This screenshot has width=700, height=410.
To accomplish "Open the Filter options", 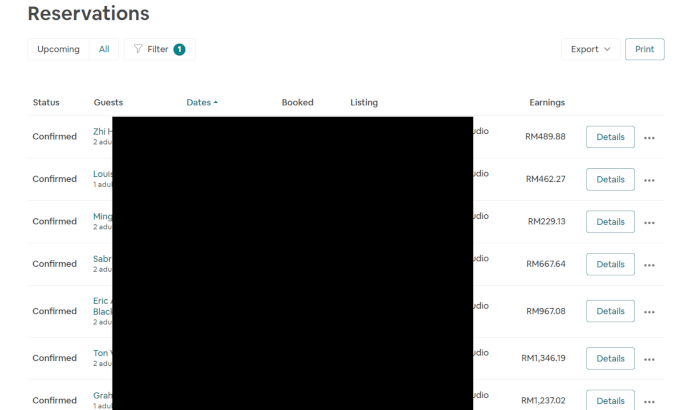I will (x=159, y=49).
